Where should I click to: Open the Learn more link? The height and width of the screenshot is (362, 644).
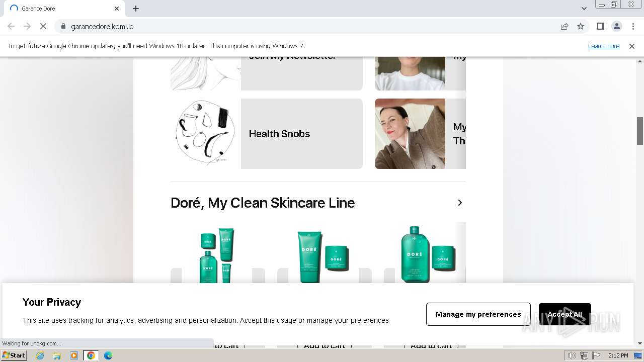[604, 46]
